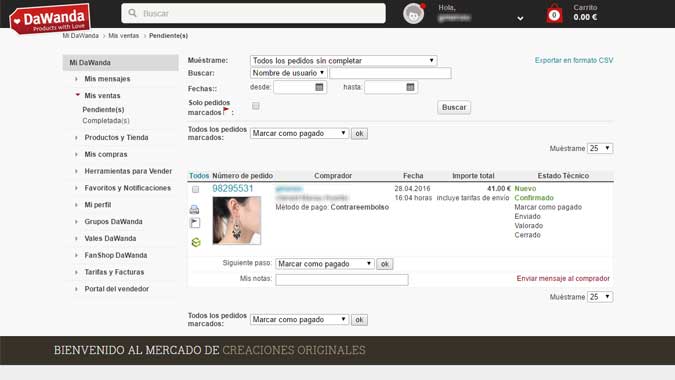The image size is (675, 380).
Task: Open 'Muéstrame' order filter dropdown
Action: point(344,61)
